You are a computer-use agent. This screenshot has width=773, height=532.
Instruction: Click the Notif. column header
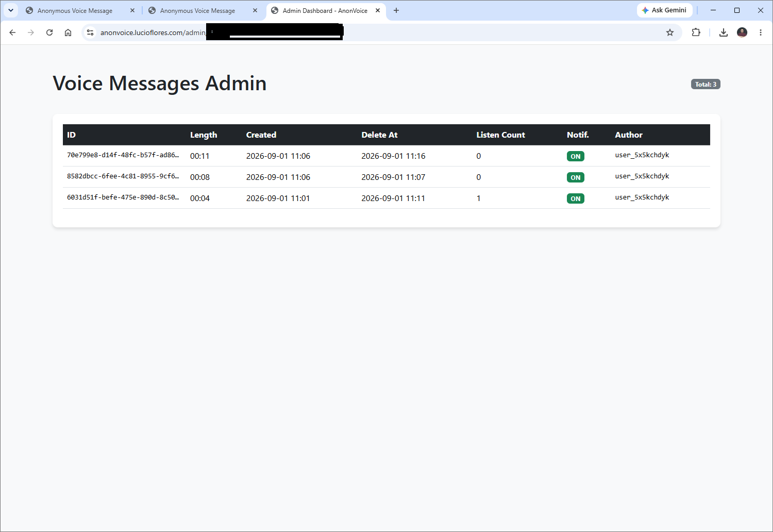(578, 135)
